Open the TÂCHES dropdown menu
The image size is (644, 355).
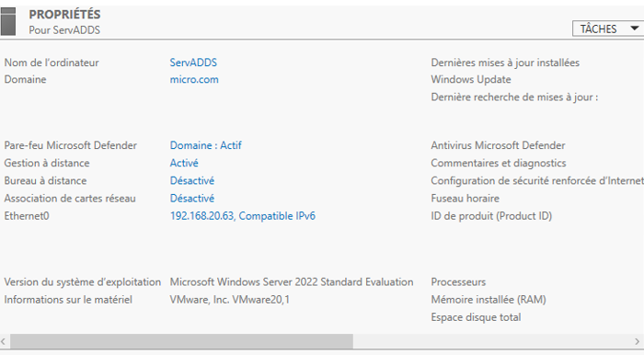click(x=608, y=29)
